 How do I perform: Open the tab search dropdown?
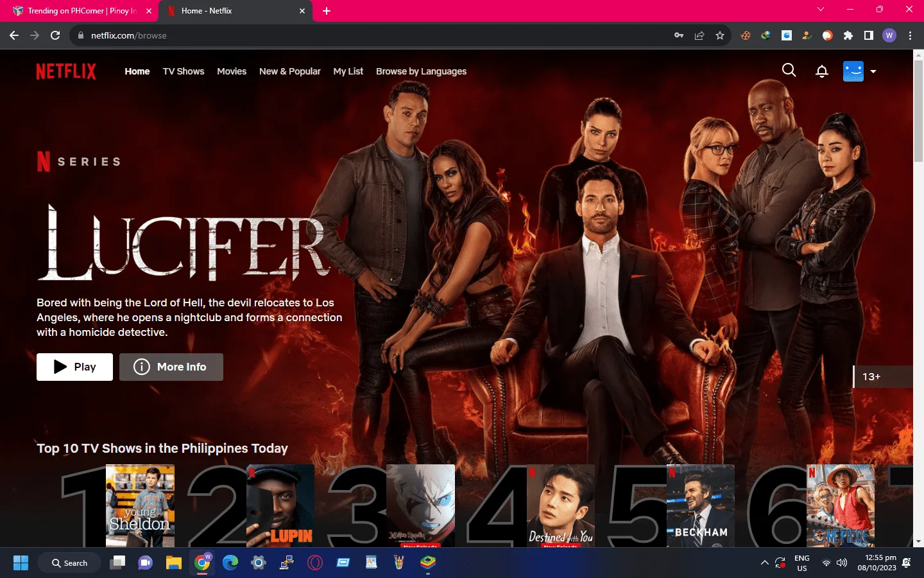pyautogui.click(x=821, y=10)
